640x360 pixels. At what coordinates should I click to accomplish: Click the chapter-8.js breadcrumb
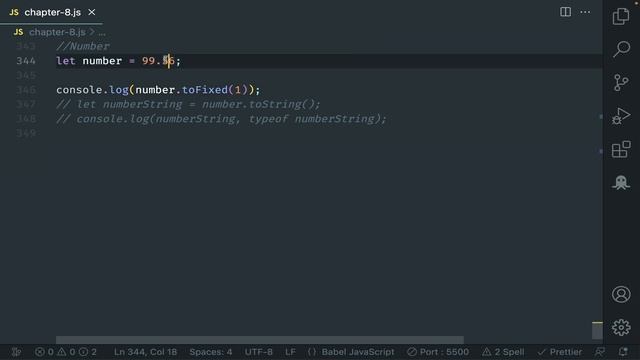[57, 32]
